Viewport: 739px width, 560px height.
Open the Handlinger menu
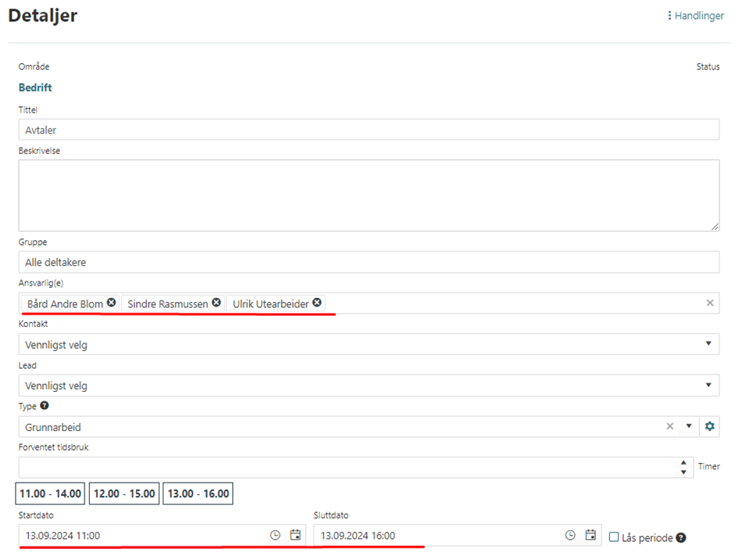pyautogui.click(x=695, y=16)
